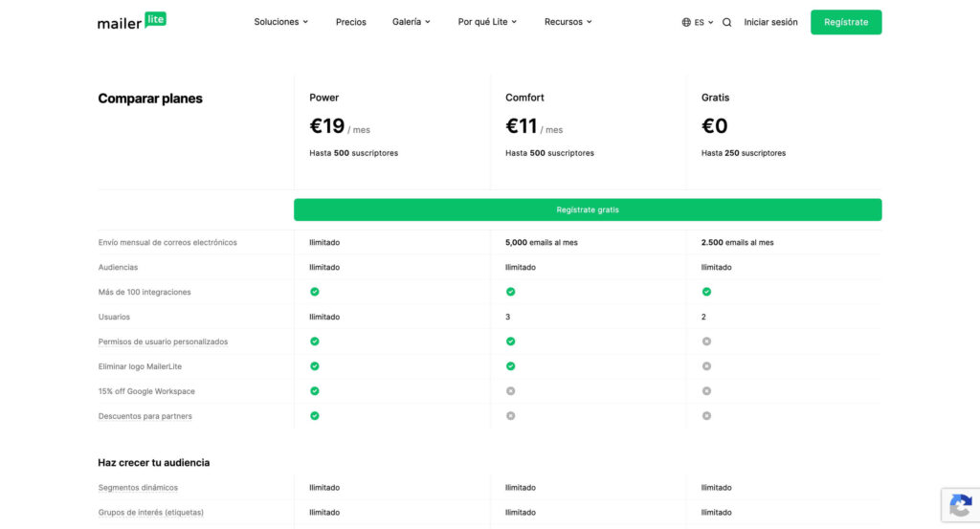This screenshot has height=529, width=980.
Task: Click 2.500 emails al mes cell
Action: point(738,242)
